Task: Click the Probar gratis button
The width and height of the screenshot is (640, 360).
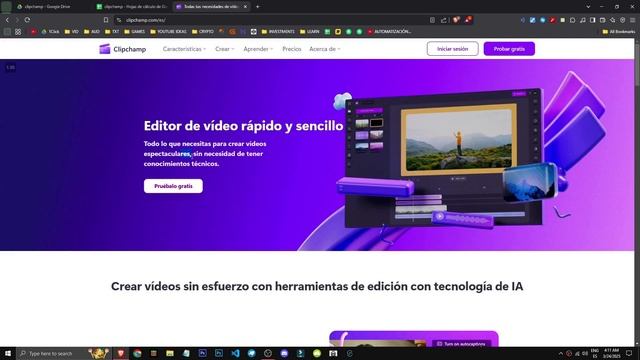Action: click(x=509, y=49)
